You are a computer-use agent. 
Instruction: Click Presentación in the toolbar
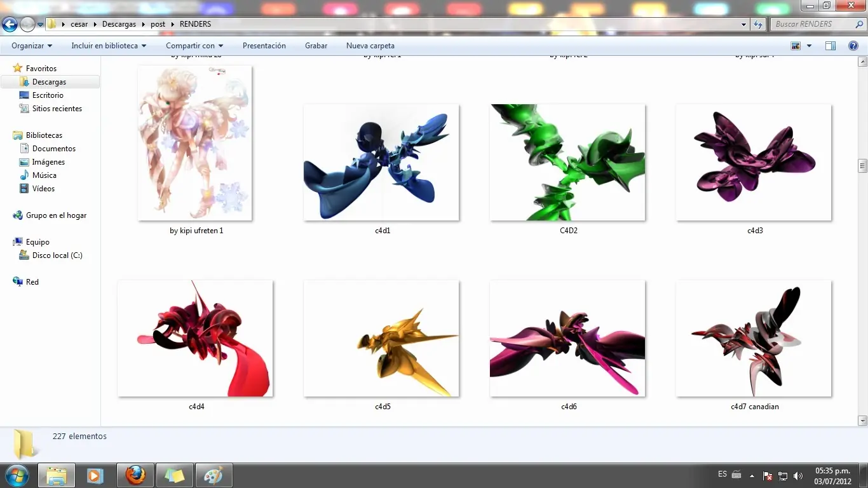tap(264, 46)
